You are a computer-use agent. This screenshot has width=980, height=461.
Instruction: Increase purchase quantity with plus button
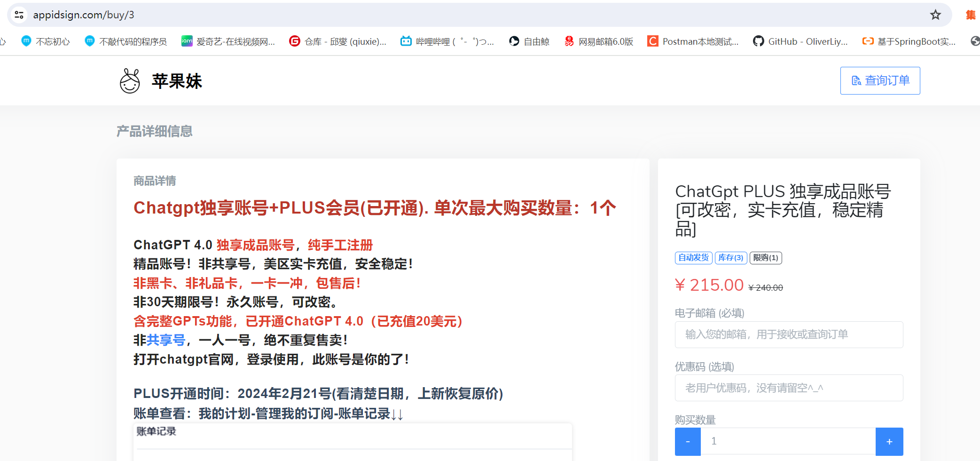pos(889,441)
